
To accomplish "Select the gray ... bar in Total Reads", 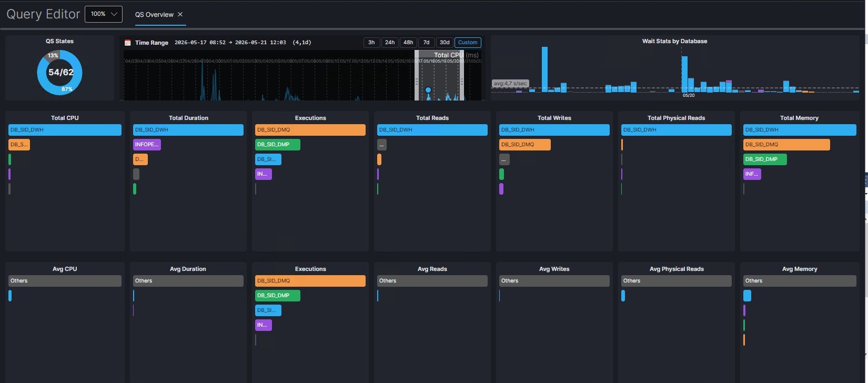I will coord(382,145).
